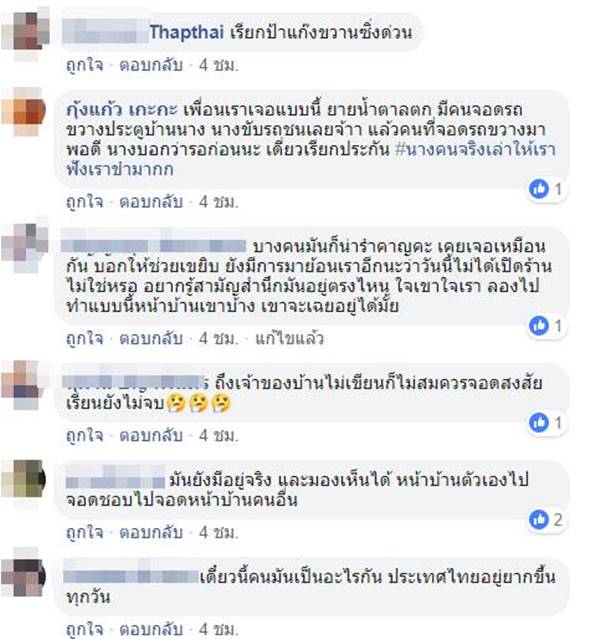Screen dimensions: 600x639
Task: Click ตอบกลับ under เรียนยังไม่จบ comment
Action: point(151,435)
